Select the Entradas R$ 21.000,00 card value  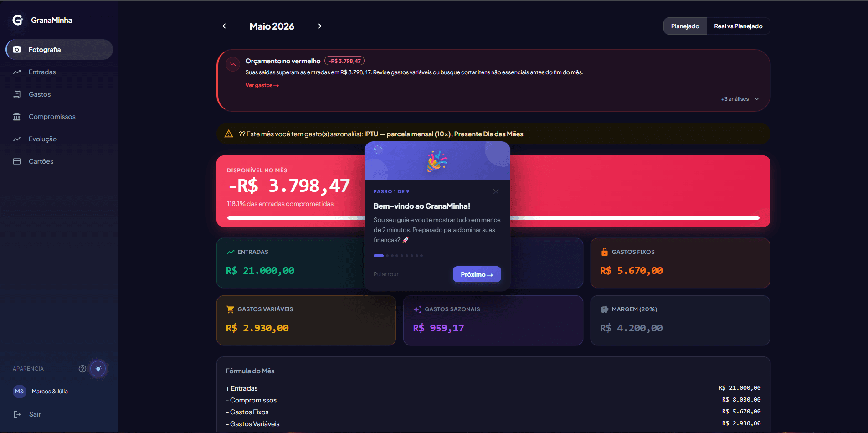pos(260,271)
